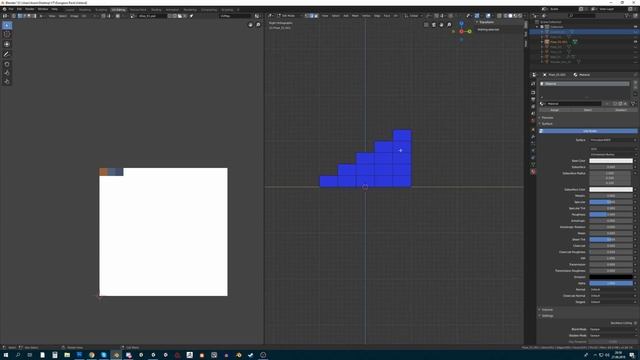Select the Move/Transform tool in UV editor
The height and width of the screenshot is (360, 640).
(x=7, y=44)
